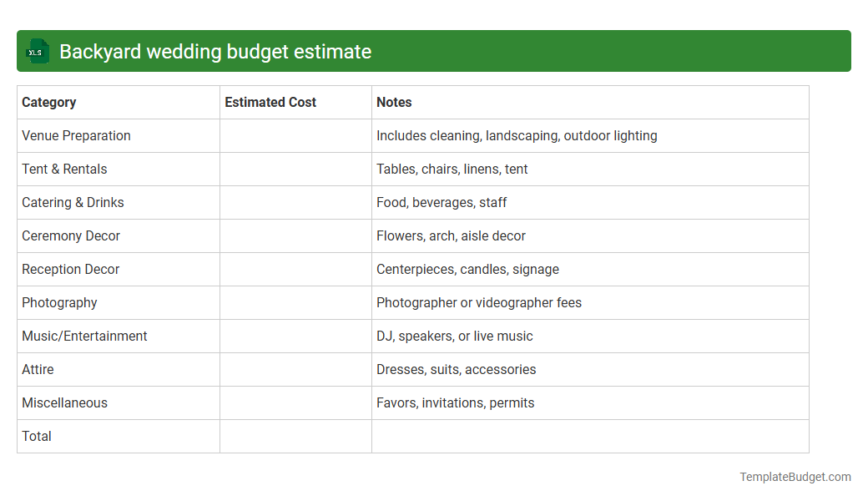Open the TemplateBudget.com link

[x=795, y=477]
